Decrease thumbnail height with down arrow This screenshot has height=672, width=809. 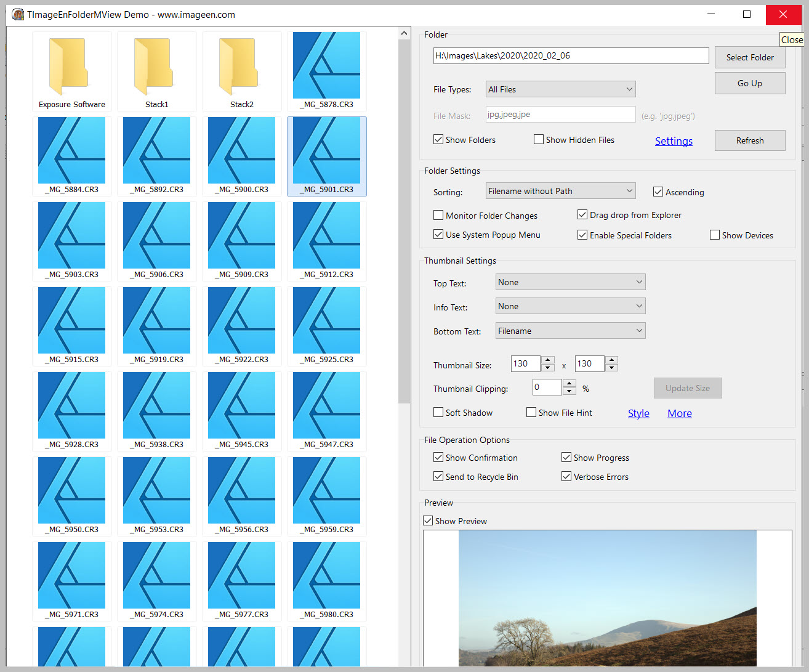click(611, 368)
